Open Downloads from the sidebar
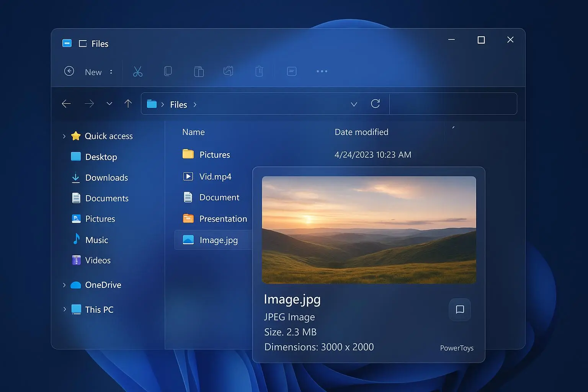The height and width of the screenshot is (392, 588). [106, 178]
